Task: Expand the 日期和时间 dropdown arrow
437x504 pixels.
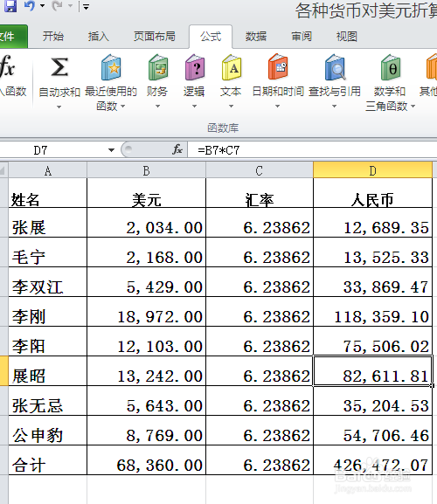Action: tap(277, 106)
